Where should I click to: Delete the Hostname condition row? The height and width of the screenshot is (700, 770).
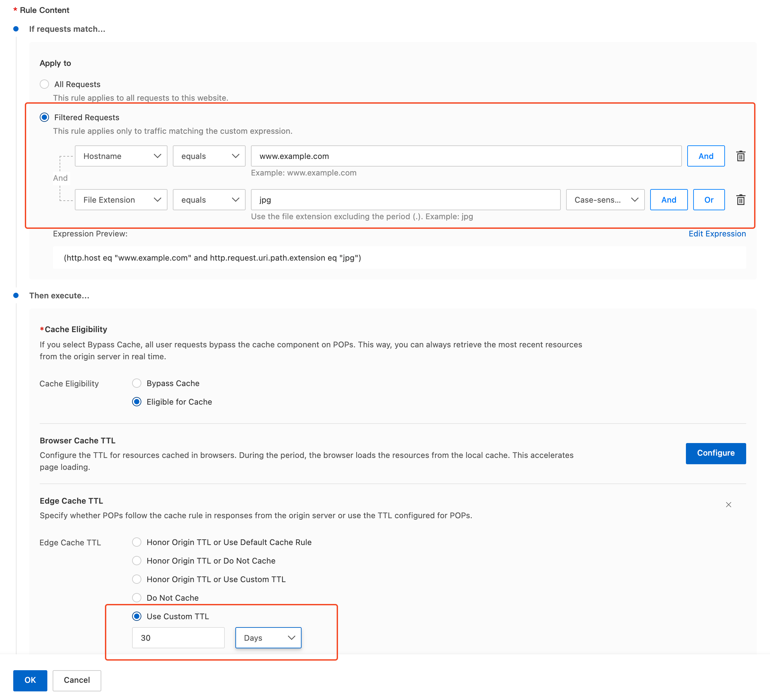pyautogui.click(x=740, y=156)
